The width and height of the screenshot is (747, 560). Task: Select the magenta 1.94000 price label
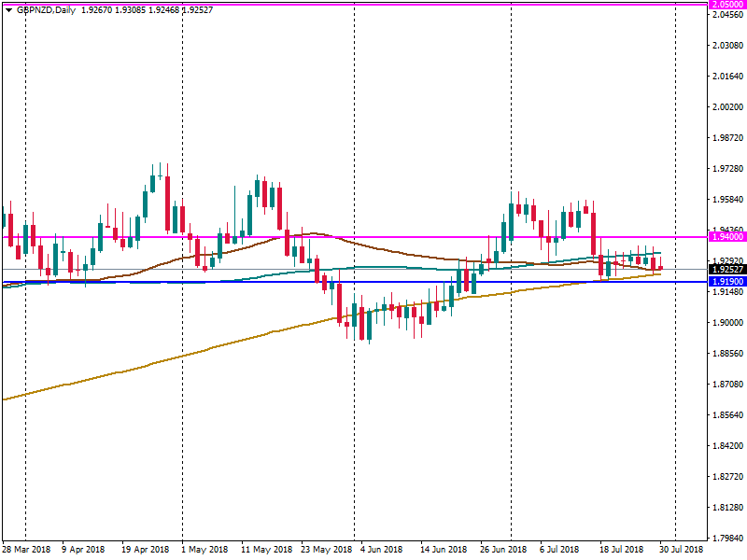tap(726, 237)
